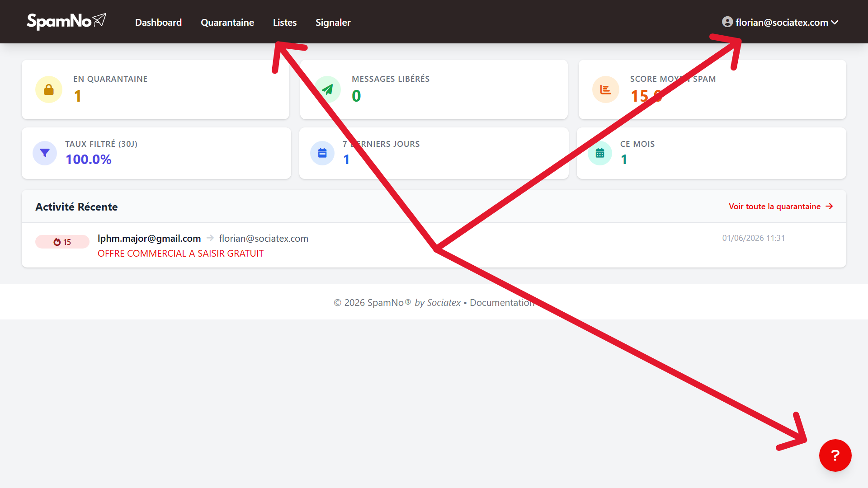Click the user avatar icon in header
This screenshot has height=488, width=868.
727,22
